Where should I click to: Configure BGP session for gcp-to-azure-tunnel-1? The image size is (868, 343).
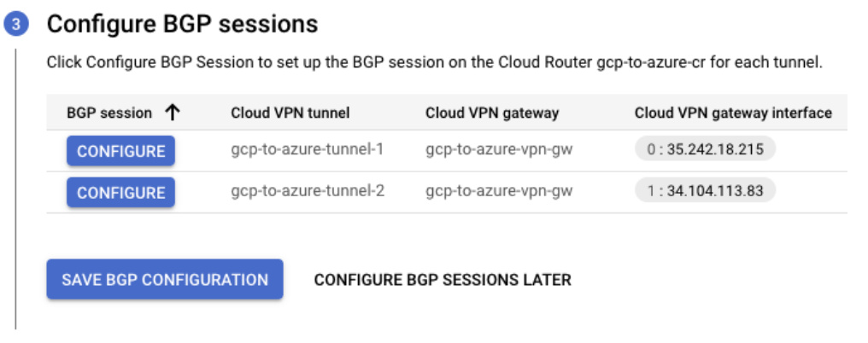[120, 151]
